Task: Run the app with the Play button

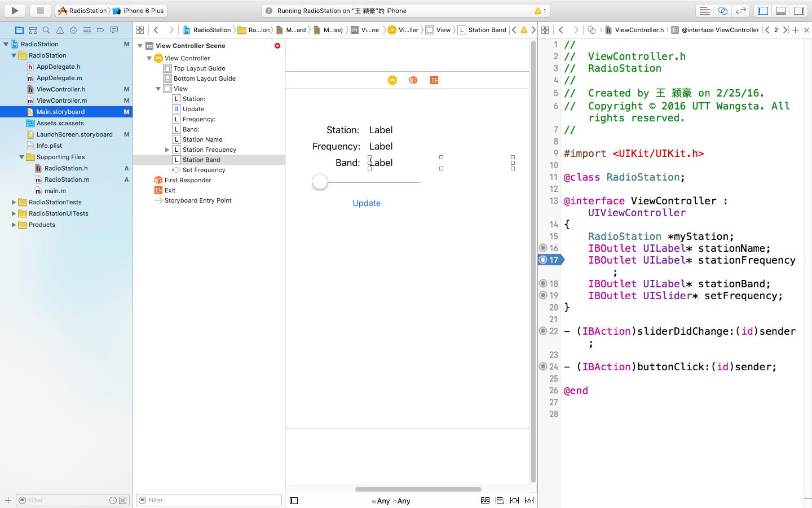Action: [15, 10]
